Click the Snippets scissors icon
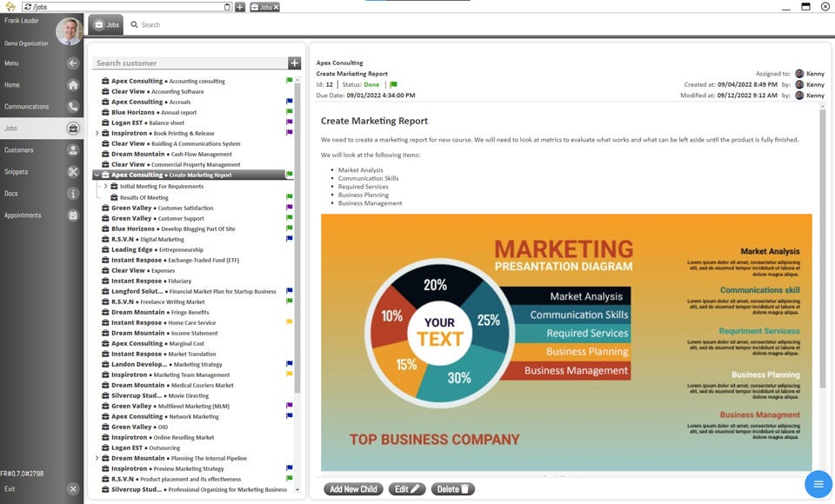Viewport: 835px width, 504px height. (73, 170)
